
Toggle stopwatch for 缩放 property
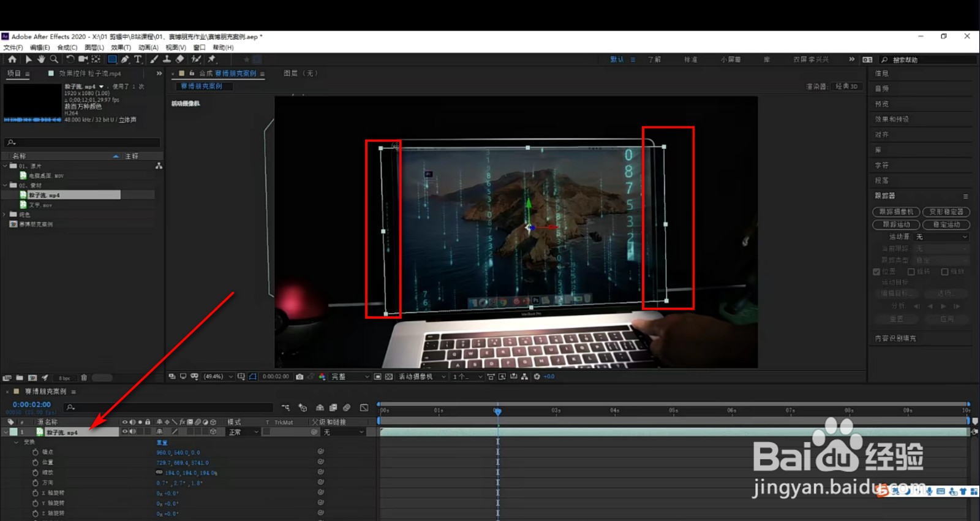[x=36, y=473]
